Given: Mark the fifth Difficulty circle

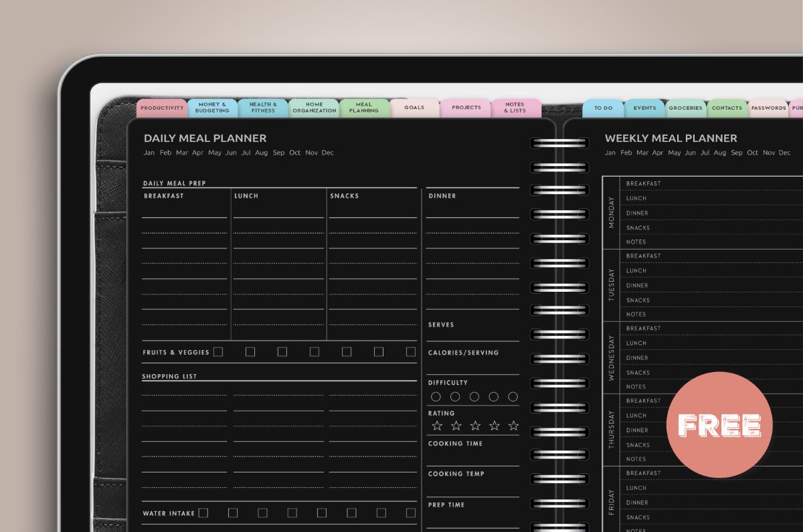Looking at the screenshot, I should tap(513, 397).
